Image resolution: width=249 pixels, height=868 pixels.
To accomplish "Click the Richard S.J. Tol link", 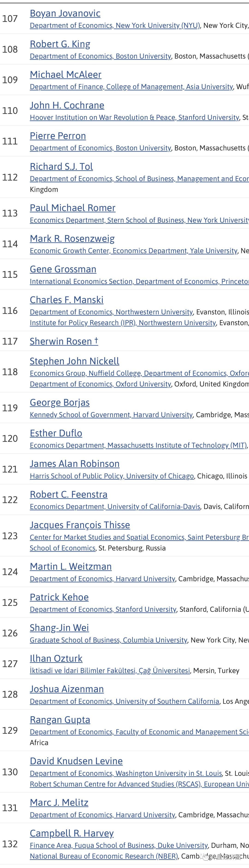I will tap(61, 166).
